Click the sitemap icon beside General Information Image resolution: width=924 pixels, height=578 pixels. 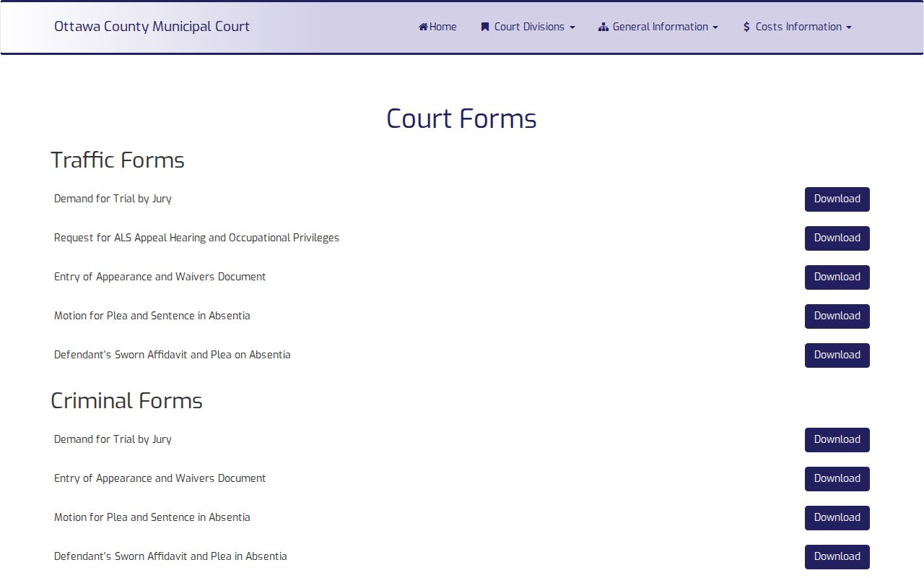click(603, 27)
